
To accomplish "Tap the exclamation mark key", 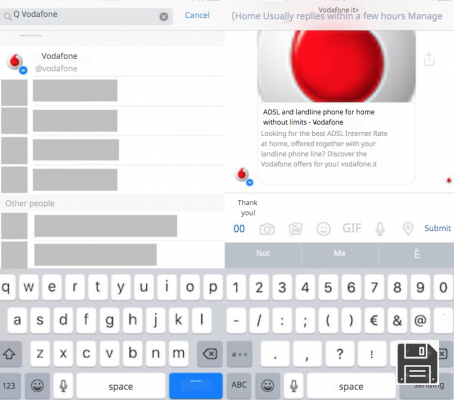I will point(372,354).
